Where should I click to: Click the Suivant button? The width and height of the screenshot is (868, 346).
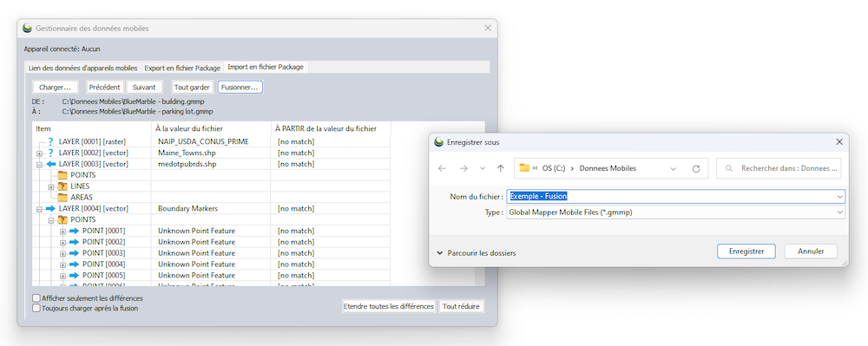(x=144, y=88)
